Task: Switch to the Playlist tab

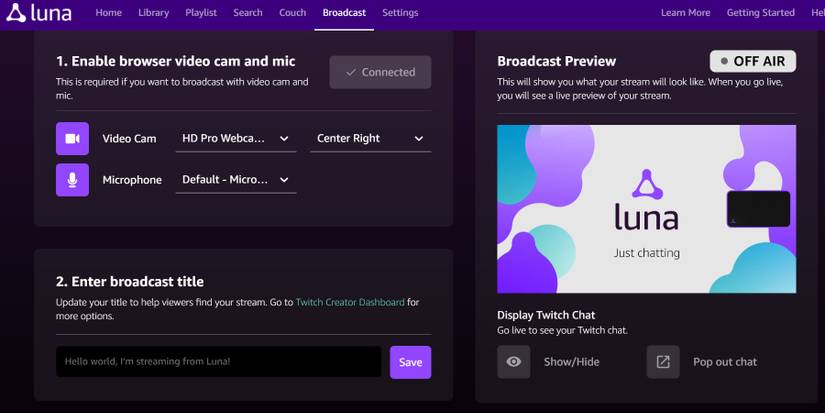Action: click(x=201, y=13)
